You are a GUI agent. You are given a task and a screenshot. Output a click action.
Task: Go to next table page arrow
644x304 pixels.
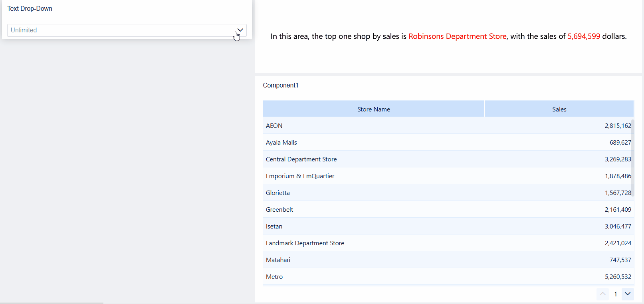coord(628,294)
